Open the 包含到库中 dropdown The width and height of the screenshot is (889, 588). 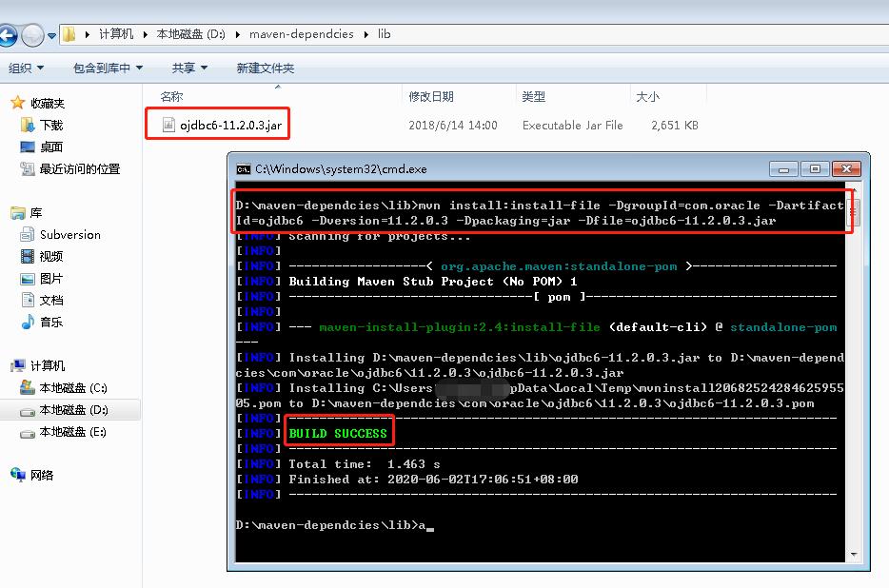pos(108,68)
